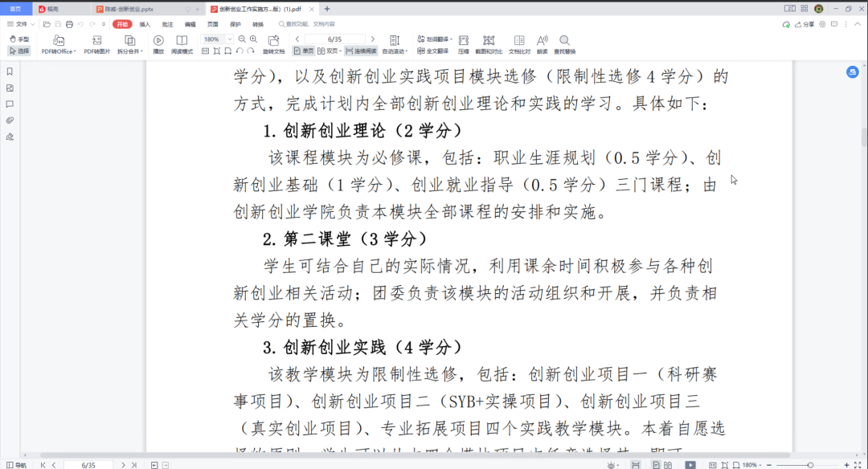This screenshot has height=469, width=868.
Task: Open 查找替换 find and replace
Action: pos(564,44)
